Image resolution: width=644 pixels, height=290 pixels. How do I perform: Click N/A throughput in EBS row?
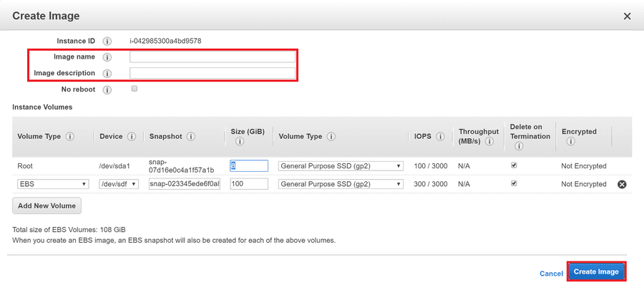(x=464, y=184)
